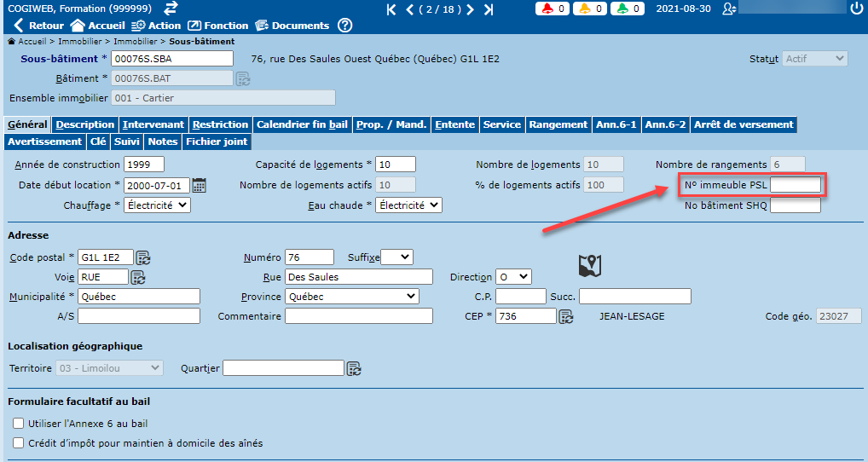Check Crédit d'impôt pour maintien à domicile
Viewport: 868px width, 462px height.
pyautogui.click(x=19, y=443)
